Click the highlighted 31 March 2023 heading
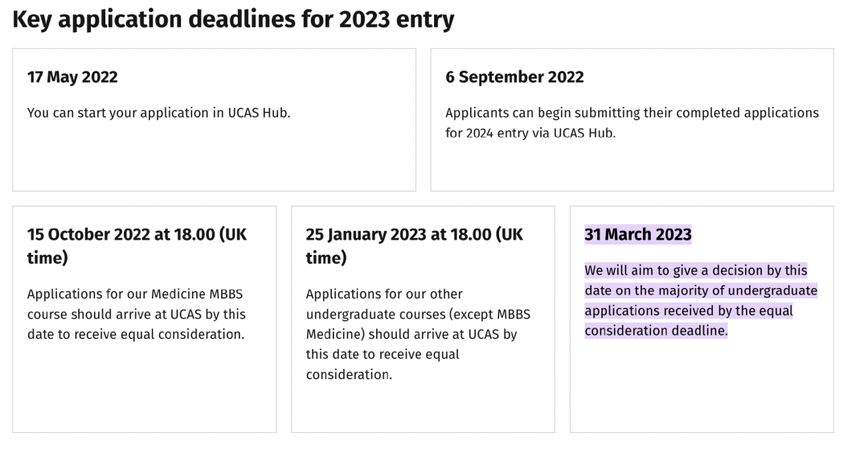 [637, 234]
